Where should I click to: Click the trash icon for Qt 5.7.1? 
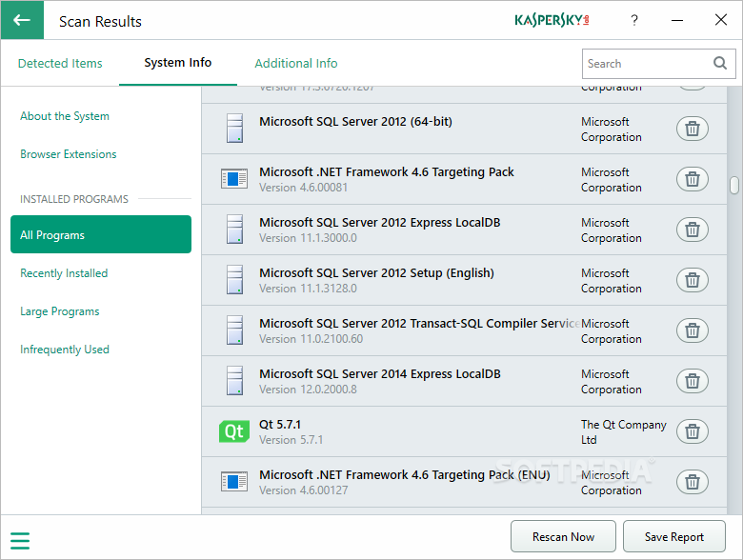point(693,431)
